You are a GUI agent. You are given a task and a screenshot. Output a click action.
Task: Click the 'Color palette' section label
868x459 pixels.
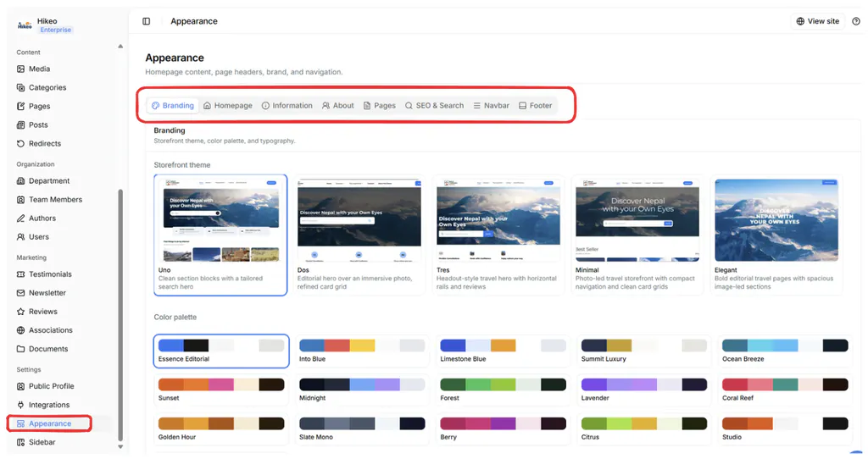175,317
